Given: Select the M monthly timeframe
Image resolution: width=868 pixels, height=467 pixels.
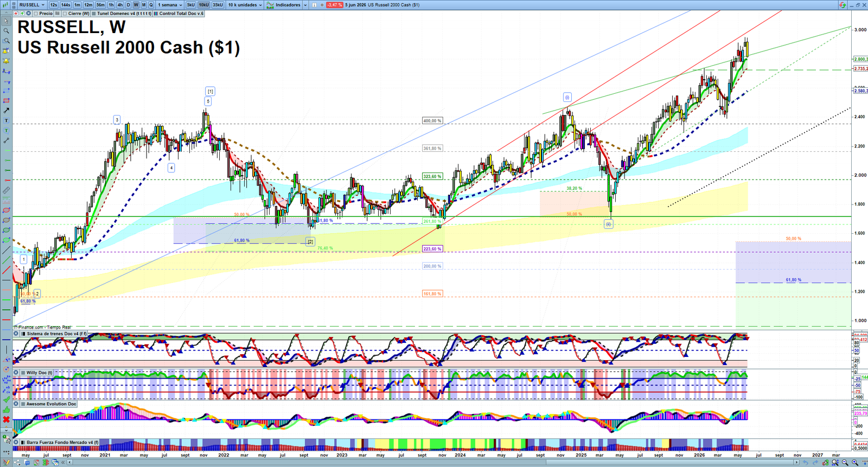Looking at the screenshot, I should click(144, 5).
